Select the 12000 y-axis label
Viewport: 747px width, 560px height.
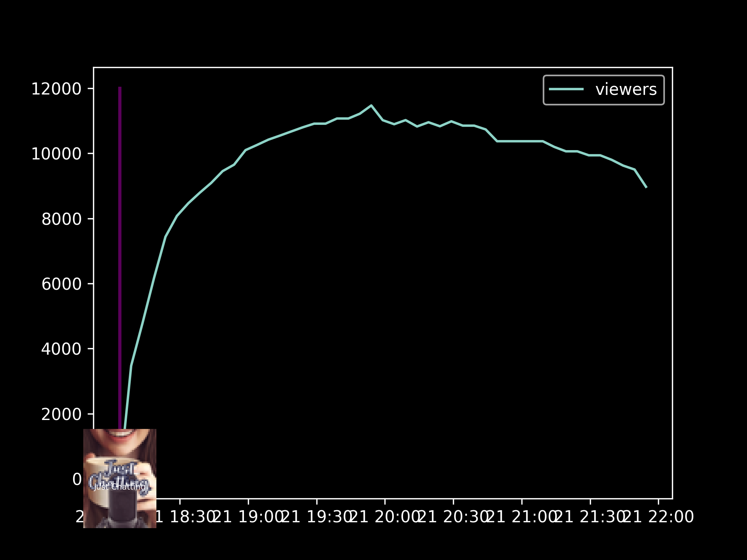56,89
